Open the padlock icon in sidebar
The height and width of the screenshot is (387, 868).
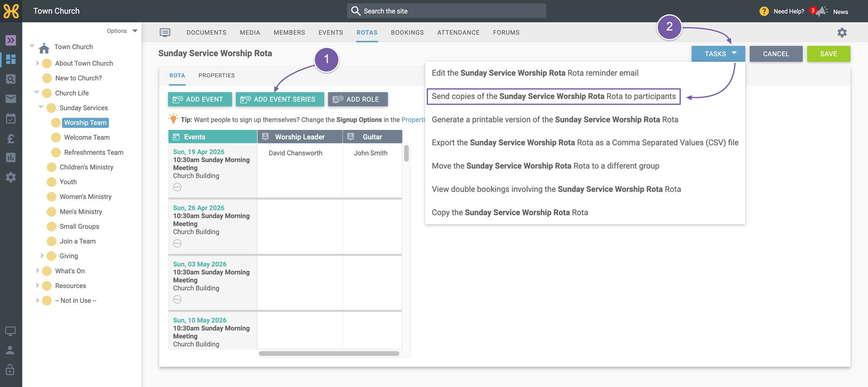click(10, 370)
